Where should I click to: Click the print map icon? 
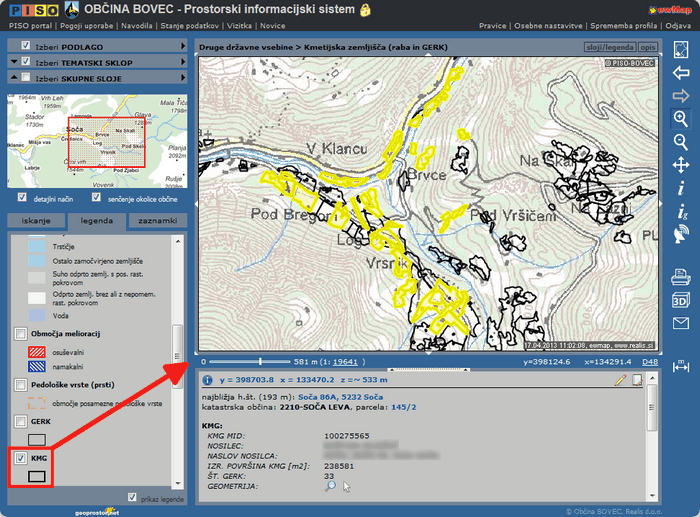click(681, 276)
